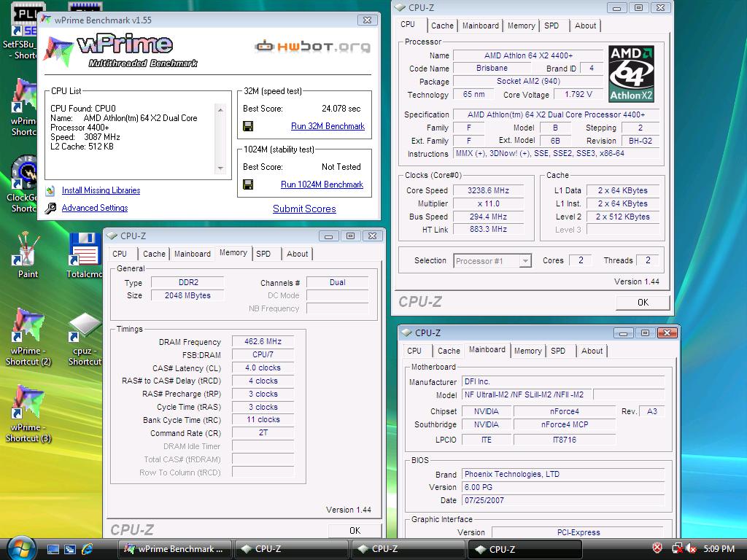Click Run 32M Benchmark link

[x=328, y=126]
